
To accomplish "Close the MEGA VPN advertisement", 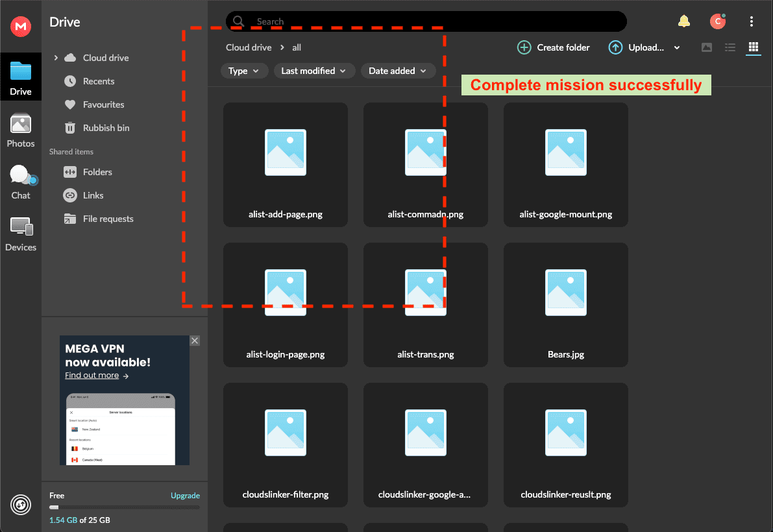I will tap(195, 341).
